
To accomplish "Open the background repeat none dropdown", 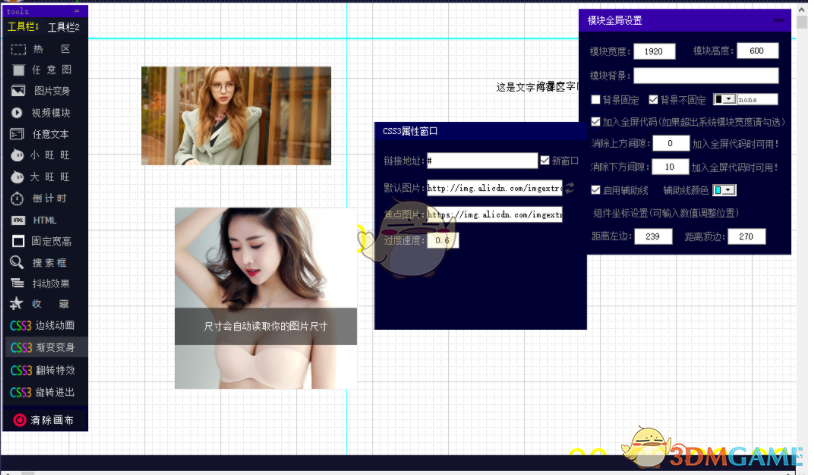I will coord(729,99).
